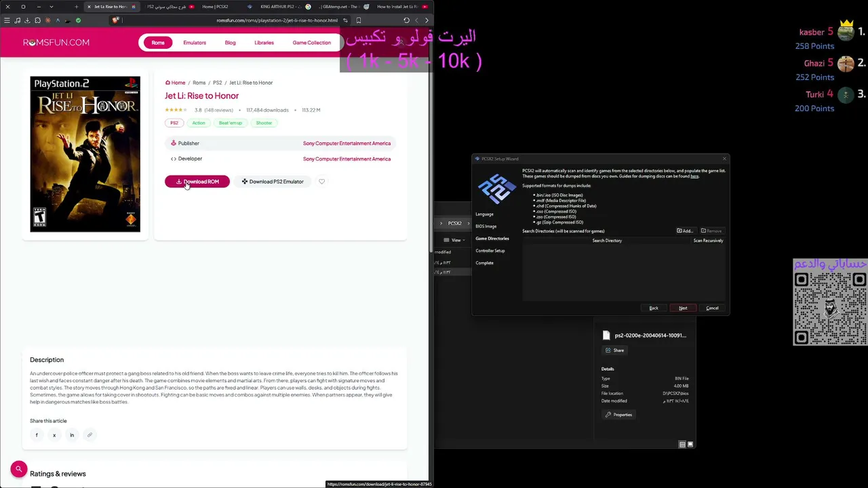The height and width of the screenshot is (488, 868).
Task: Open the Game Collection navigation tab
Action: [x=312, y=43]
